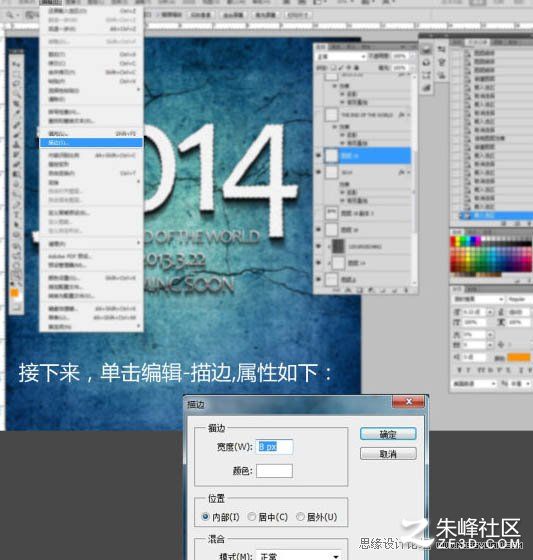Select the Move tool in the toolbox
This screenshot has width=533, height=560.
(x=16, y=64)
